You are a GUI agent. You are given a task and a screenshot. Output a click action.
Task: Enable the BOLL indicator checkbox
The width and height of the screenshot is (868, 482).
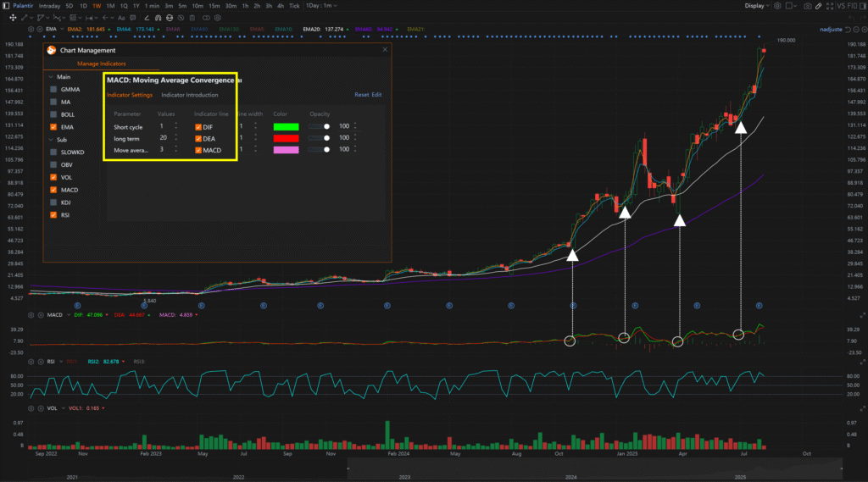[54, 114]
